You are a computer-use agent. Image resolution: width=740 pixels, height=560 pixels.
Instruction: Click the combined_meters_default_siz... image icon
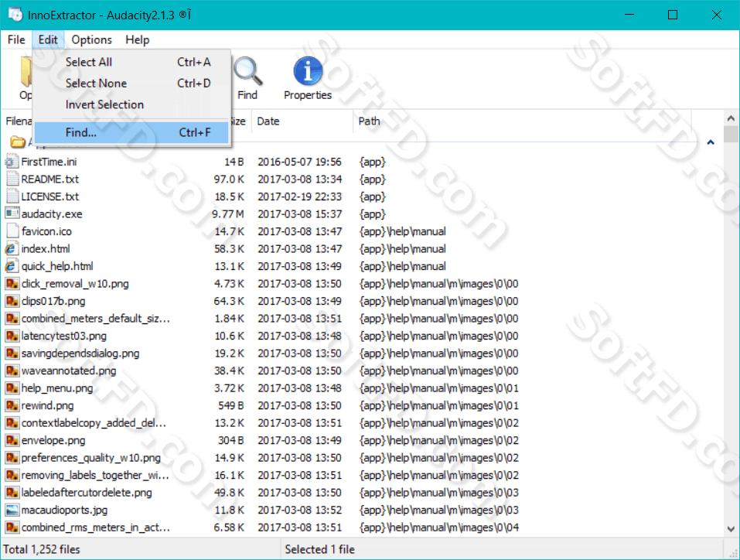(x=12, y=319)
